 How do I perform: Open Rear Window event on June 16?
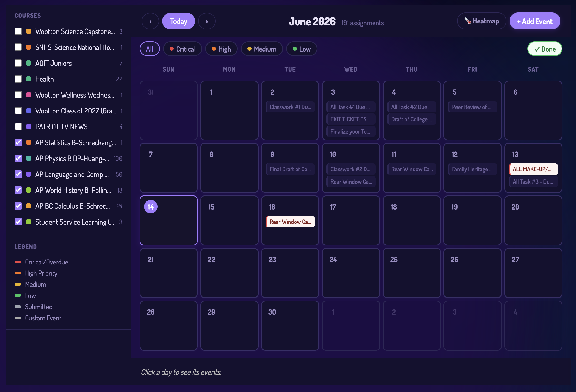(290, 222)
